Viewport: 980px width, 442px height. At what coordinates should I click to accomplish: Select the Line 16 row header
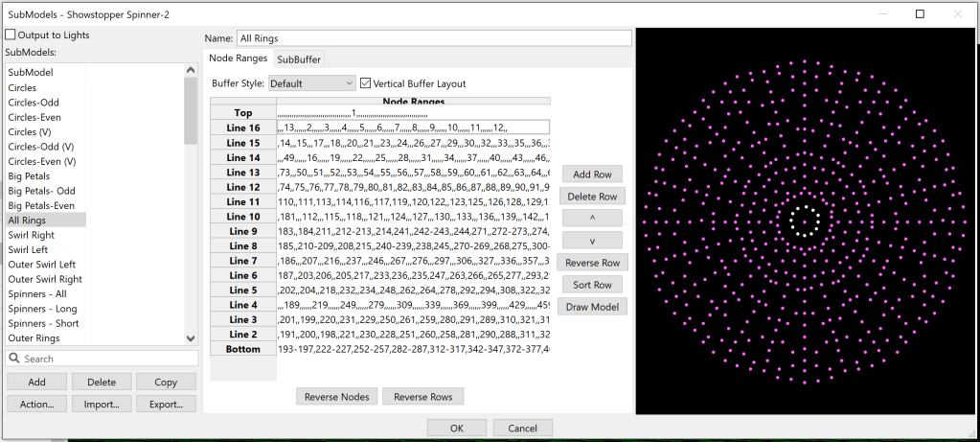pyautogui.click(x=242, y=128)
